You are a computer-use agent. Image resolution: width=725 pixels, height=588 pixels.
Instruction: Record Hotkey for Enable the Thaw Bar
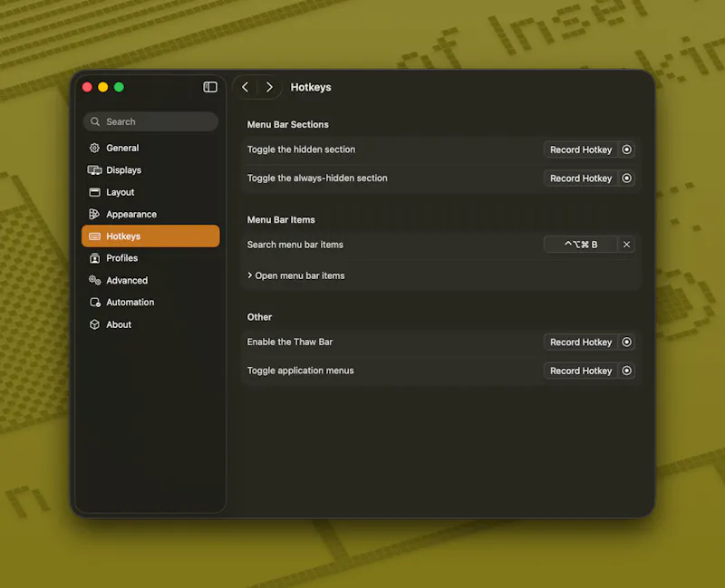coord(581,342)
